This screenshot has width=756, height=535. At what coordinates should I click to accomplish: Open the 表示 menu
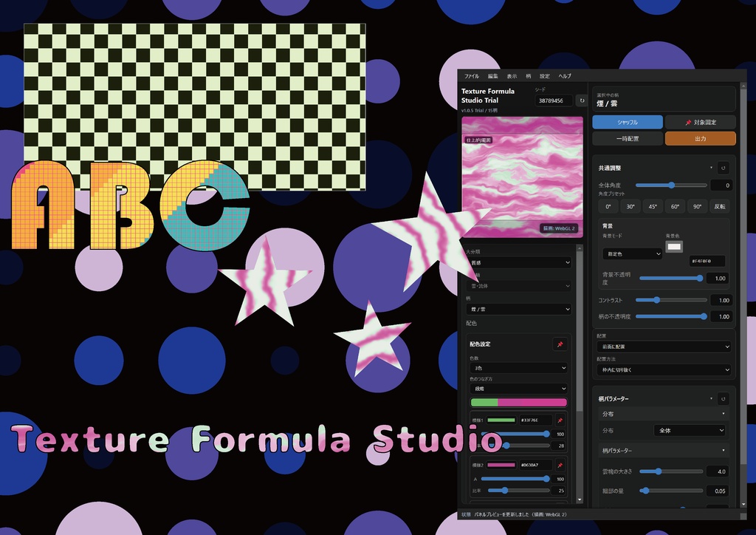[x=512, y=76]
